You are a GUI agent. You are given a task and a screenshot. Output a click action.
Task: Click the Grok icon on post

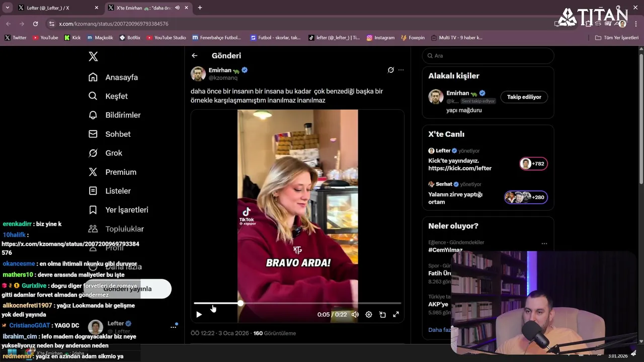click(x=390, y=70)
